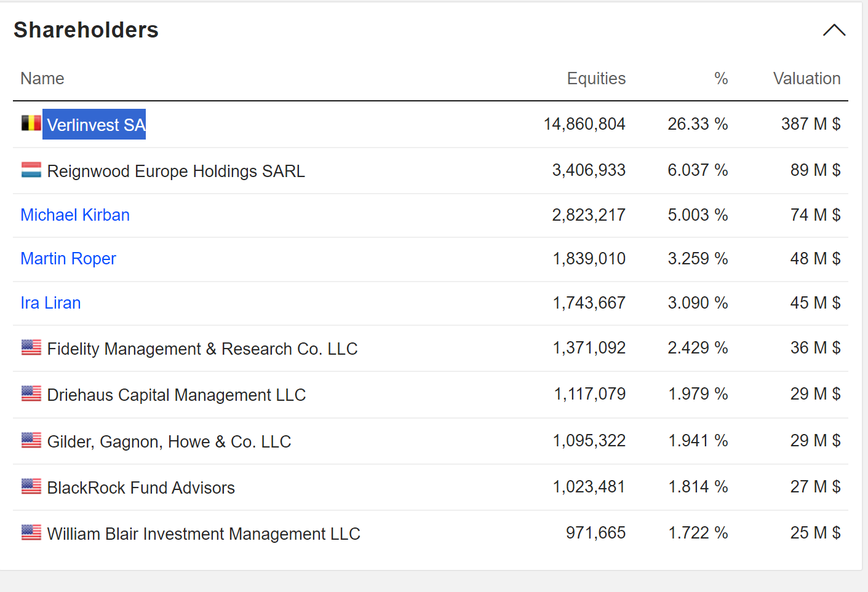Click the US flag beside Gilder, Gagnon, Howe

point(31,440)
